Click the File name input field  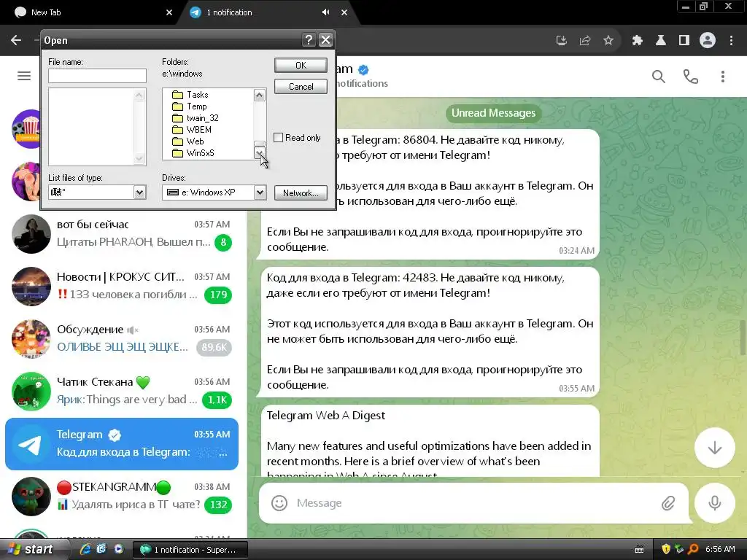coord(97,76)
